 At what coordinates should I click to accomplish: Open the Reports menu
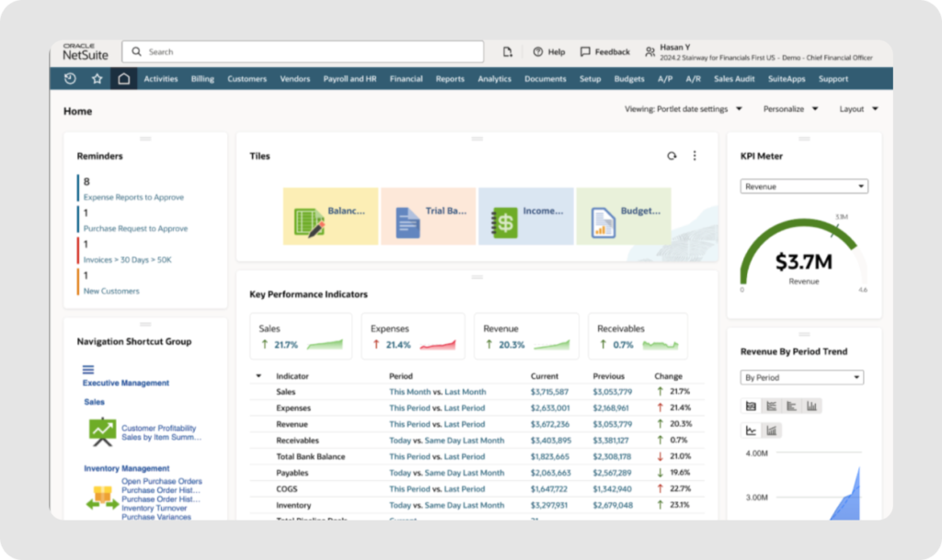450,79
